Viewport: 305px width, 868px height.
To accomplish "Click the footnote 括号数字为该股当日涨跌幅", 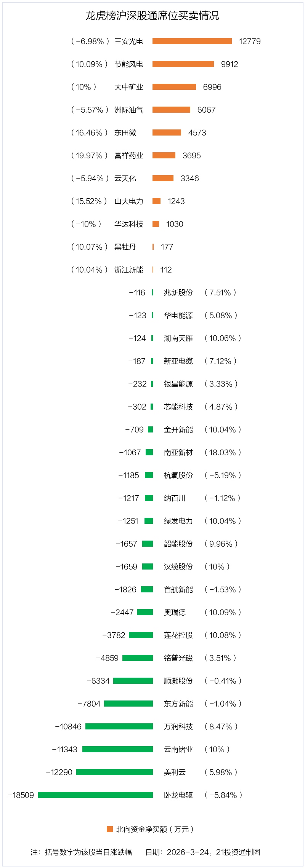I will pos(88,852).
